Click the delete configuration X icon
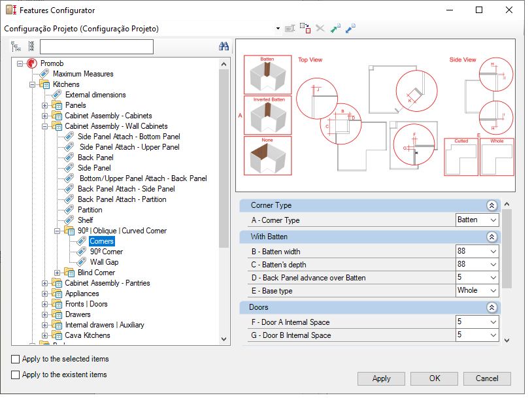Screen dimensions: 532x402 click(x=320, y=28)
